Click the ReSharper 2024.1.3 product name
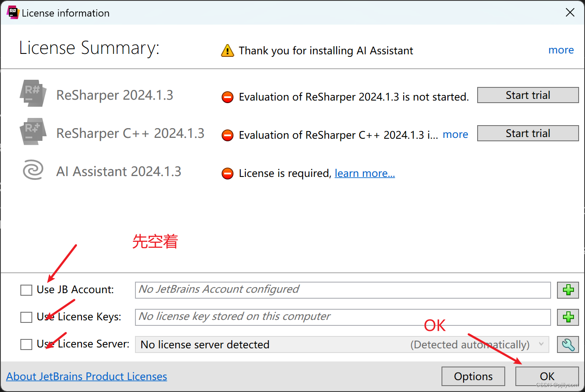This screenshot has width=585, height=392. pyautogui.click(x=115, y=95)
